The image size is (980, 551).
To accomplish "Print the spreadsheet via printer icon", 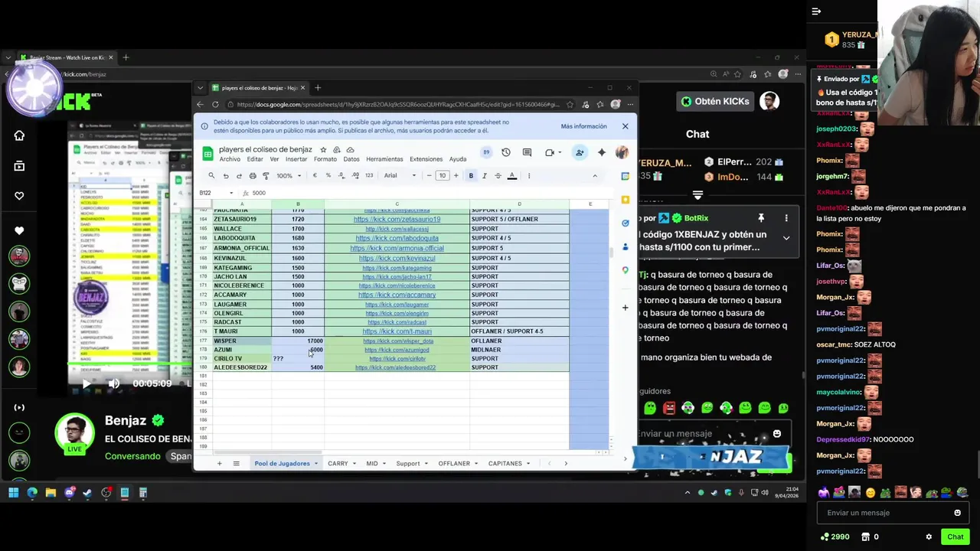I will 253,176.
